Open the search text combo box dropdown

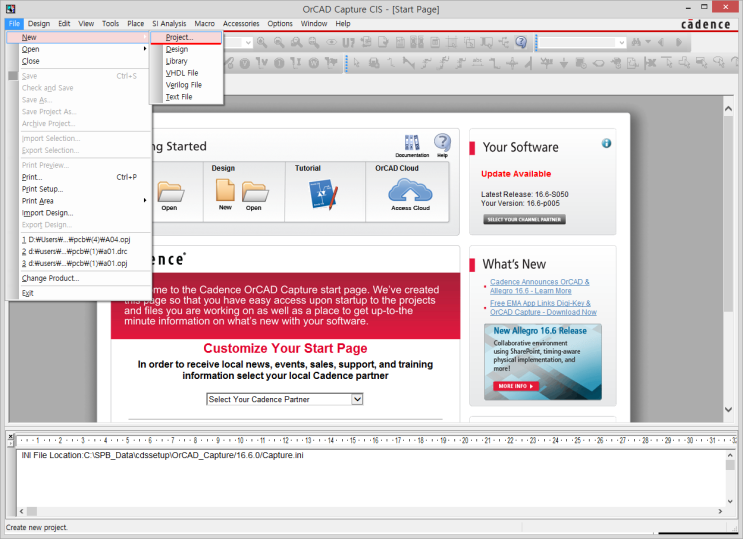click(622, 43)
